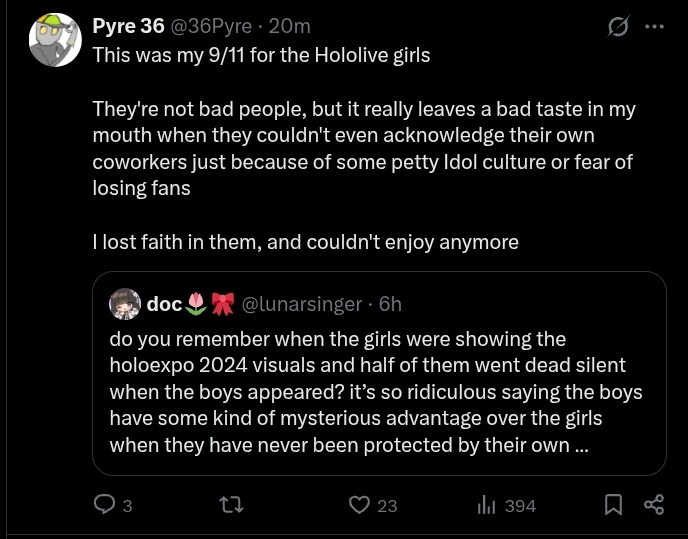This screenshot has height=539, width=688.
Task: Click the 394 views count
Action: (x=520, y=506)
